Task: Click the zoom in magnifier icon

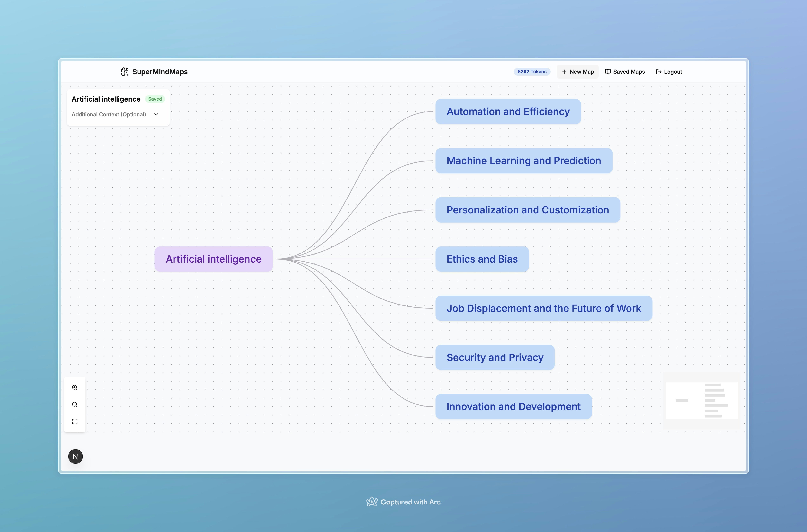Action: coord(75,388)
